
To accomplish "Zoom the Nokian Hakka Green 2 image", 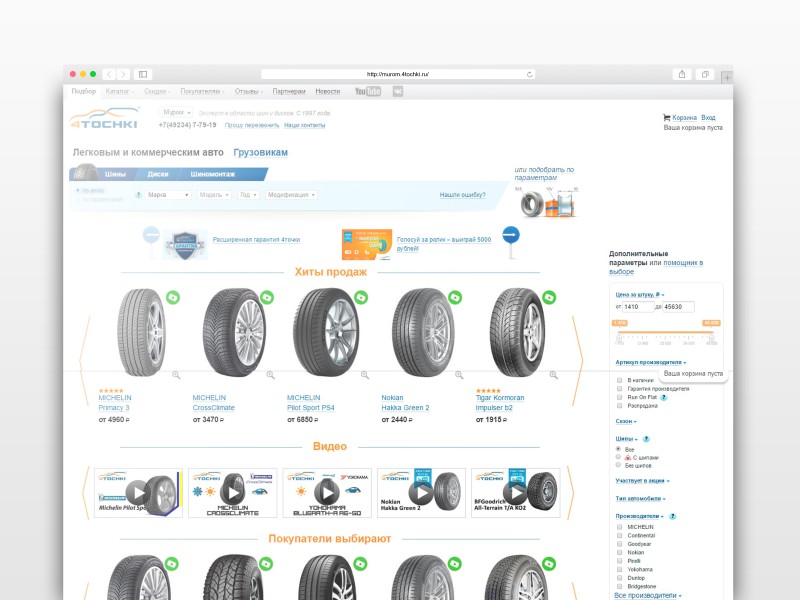I will coord(459,375).
